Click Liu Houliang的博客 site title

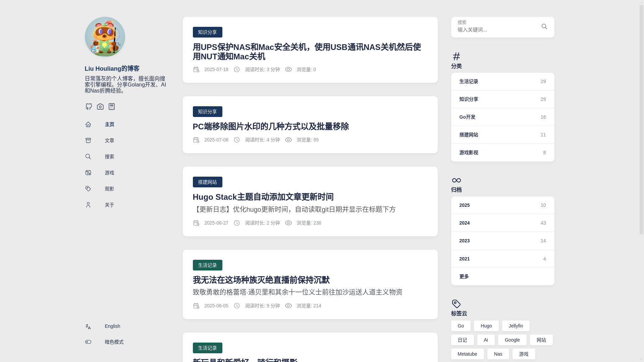pyautogui.click(x=112, y=69)
